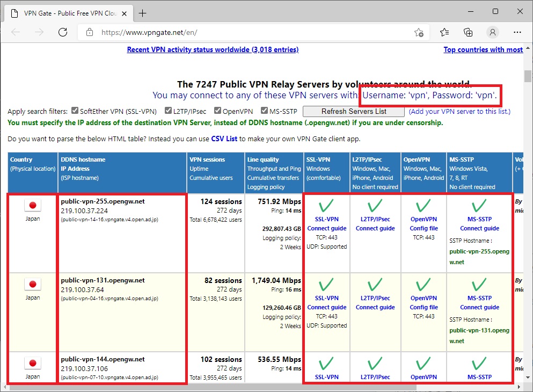Screen dimensions: 533x392
Task: View site info via the padlock icon
Action: [x=90, y=32]
